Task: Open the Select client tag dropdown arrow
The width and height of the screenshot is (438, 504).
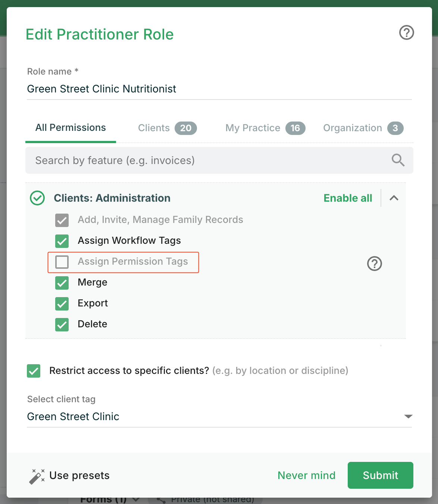Action: pos(408,416)
